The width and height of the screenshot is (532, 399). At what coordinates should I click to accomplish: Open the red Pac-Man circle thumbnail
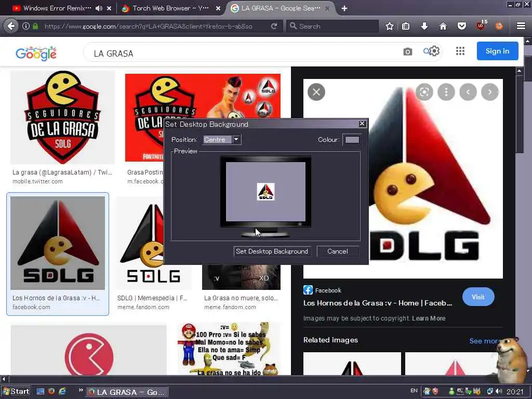88,350
